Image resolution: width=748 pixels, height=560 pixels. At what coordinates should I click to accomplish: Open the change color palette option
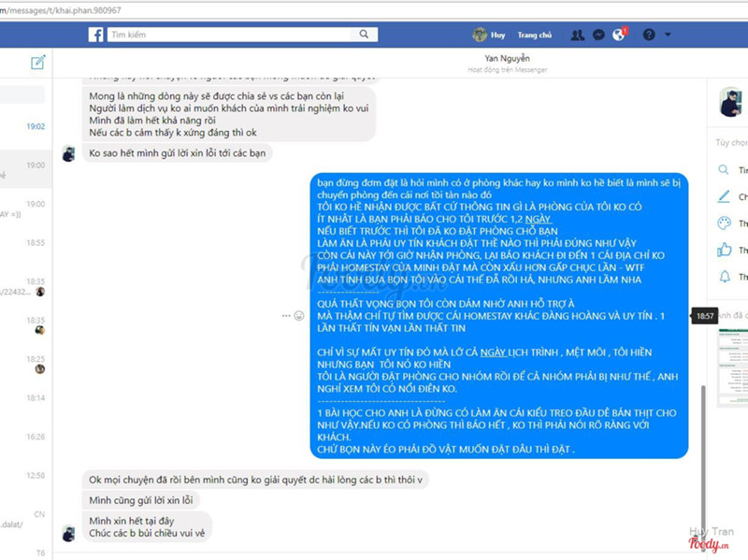724,223
